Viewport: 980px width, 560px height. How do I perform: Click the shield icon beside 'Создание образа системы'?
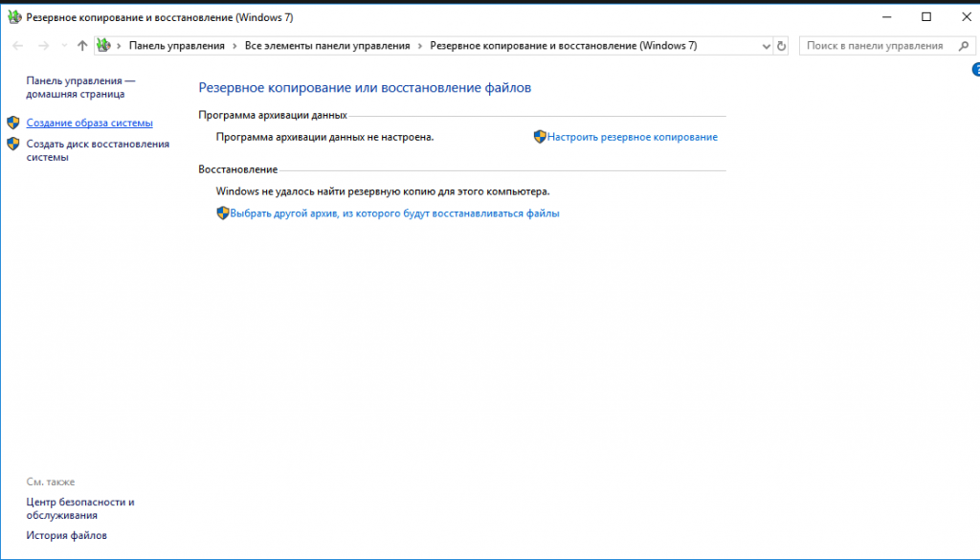pyautogui.click(x=13, y=123)
